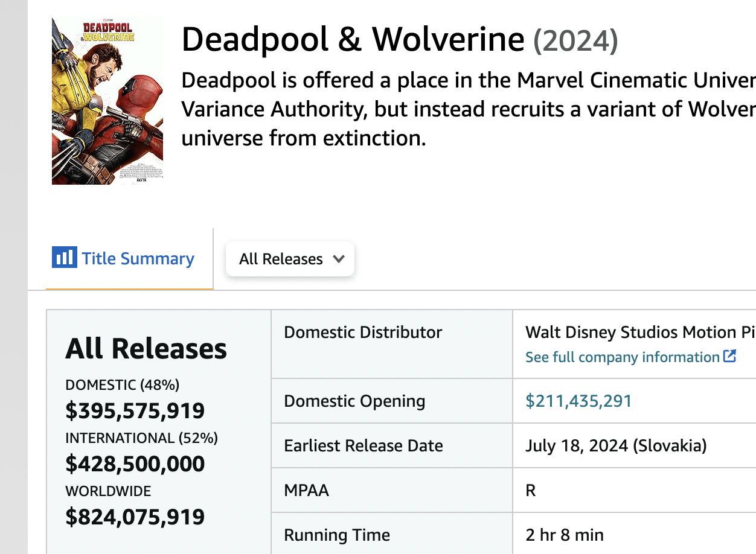Screen dimensions: 756x554
Task: Click the domestic gross $395,575,919 figure
Action: 135,411
